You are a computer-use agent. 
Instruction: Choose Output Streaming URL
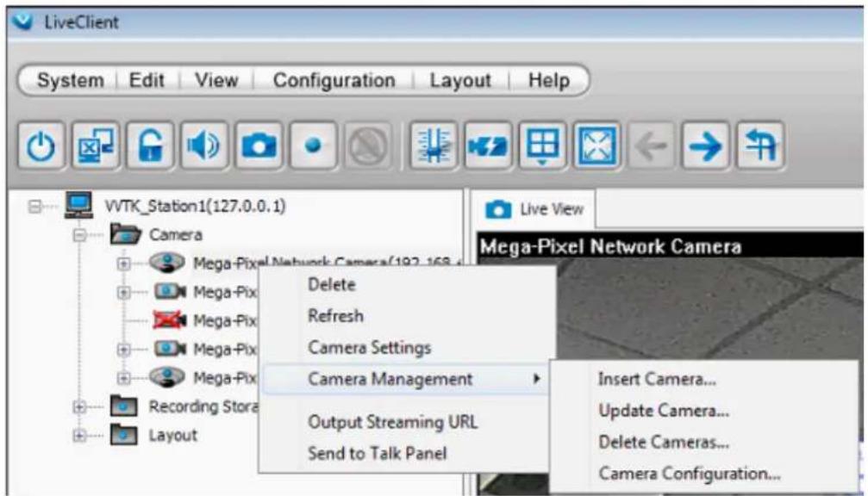392,422
